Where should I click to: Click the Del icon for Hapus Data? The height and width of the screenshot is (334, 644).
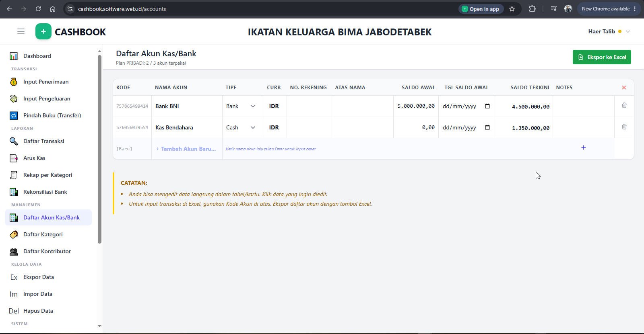click(x=14, y=311)
